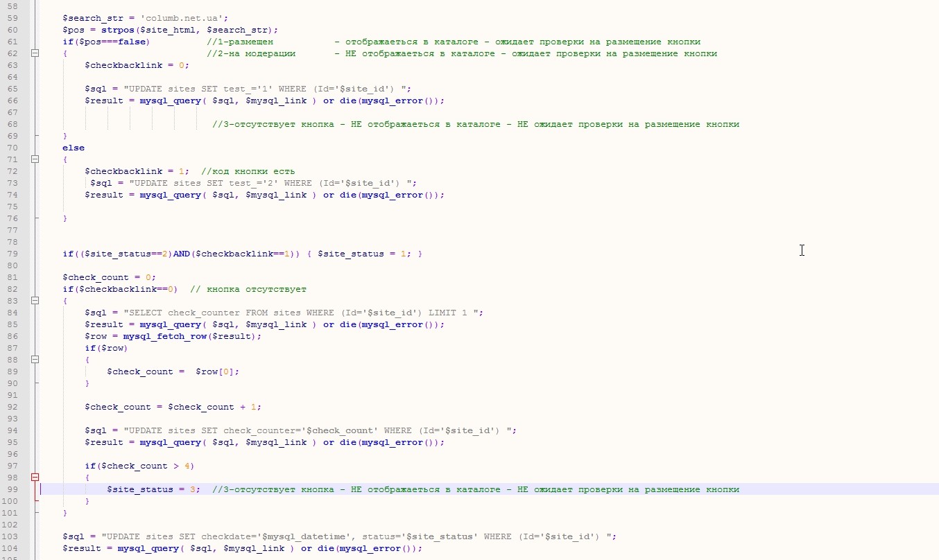The width and height of the screenshot is (939, 560).
Task: Click the '// кнопка отсутствует' comment
Action: (x=248, y=289)
